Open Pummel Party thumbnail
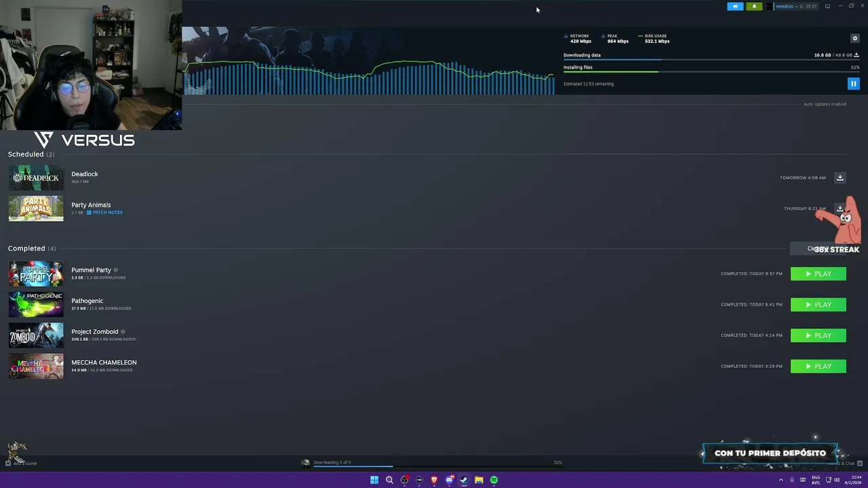Image resolution: width=868 pixels, height=488 pixels. [x=36, y=274]
